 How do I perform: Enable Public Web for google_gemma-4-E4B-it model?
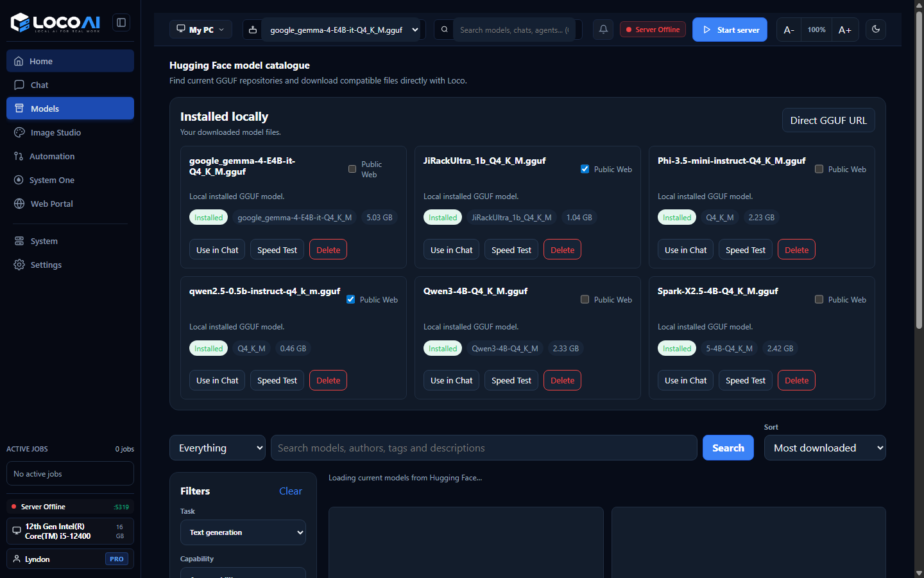coord(352,169)
